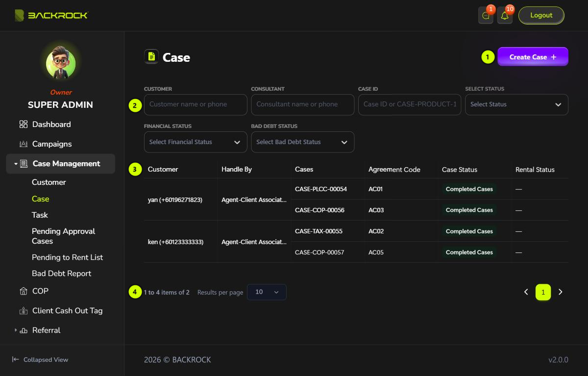
Task: Click the Referral sidebar icon
Action: (x=24, y=330)
